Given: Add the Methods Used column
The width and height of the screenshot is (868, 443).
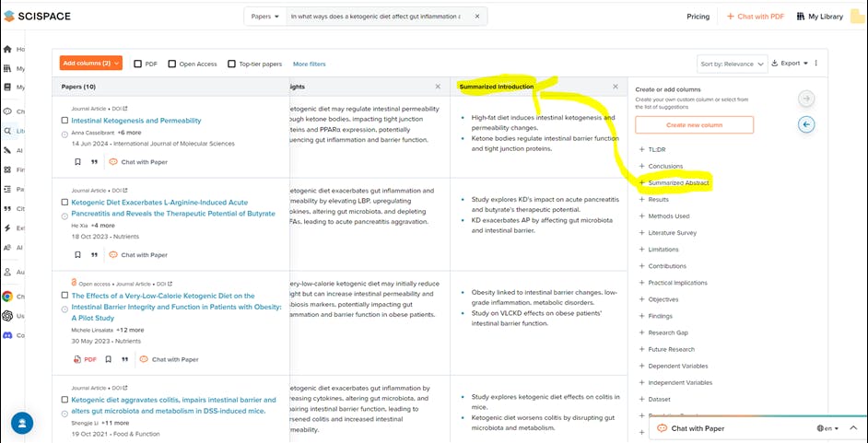Looking at the screenshot, I should [x=663, y=216].
